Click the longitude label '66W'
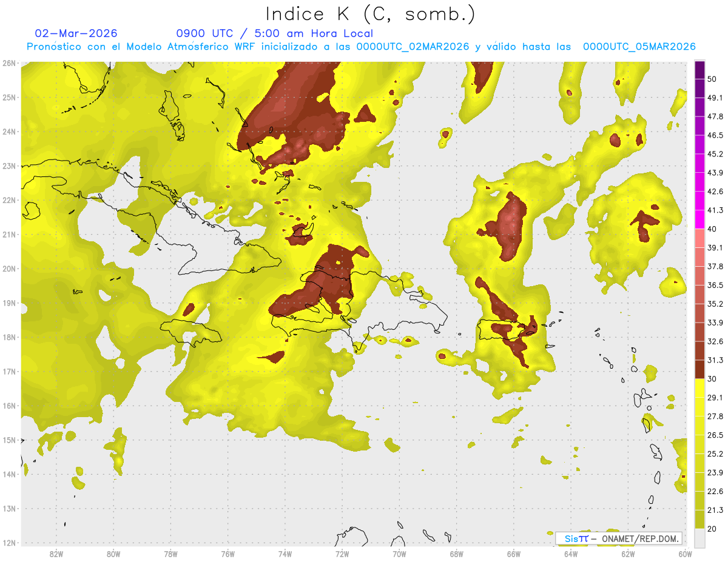This screenshot has width=728, height=562. click(514, 554)
